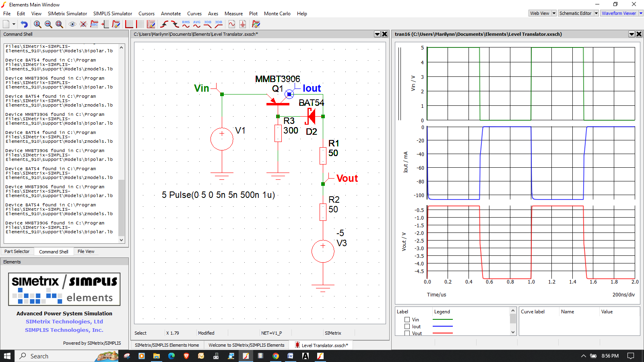Click the edit axis pencil icon
The width and height of the screenshot is (644, 362).
(151, 24)
